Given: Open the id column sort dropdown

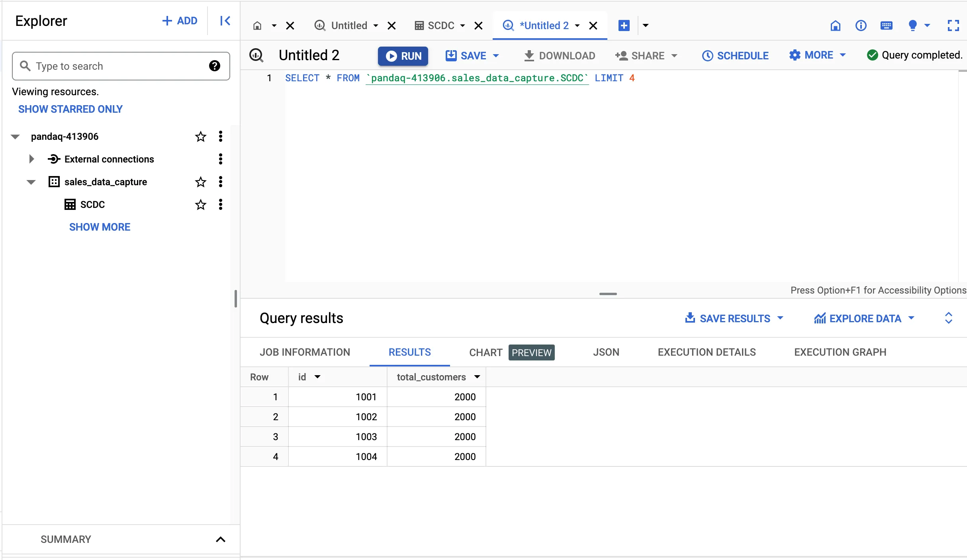Looking at the screenshot, I should click(317, 377).
